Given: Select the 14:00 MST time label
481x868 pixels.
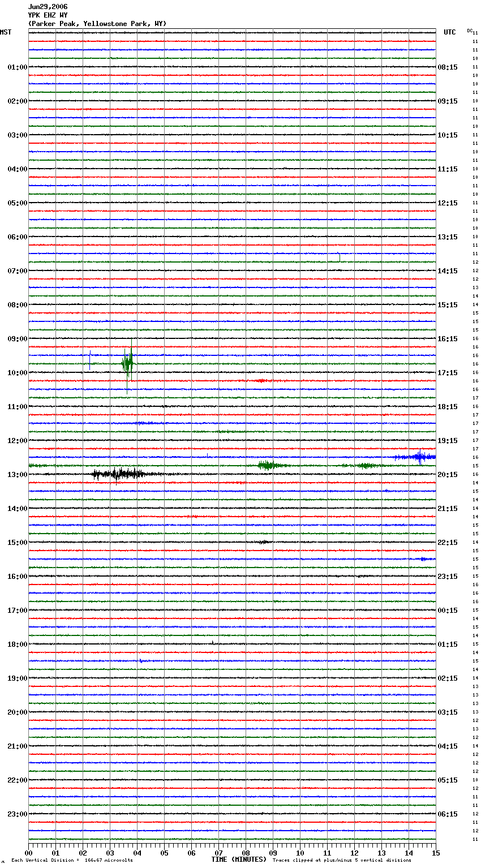Looking at the screenshot, I should (17, 509).
